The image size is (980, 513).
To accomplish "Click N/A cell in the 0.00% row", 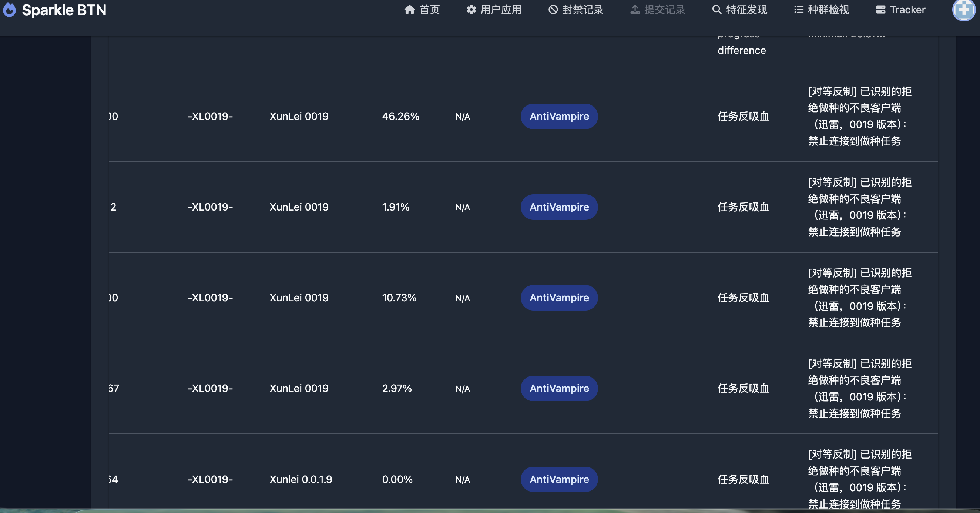I will point(463,479).
